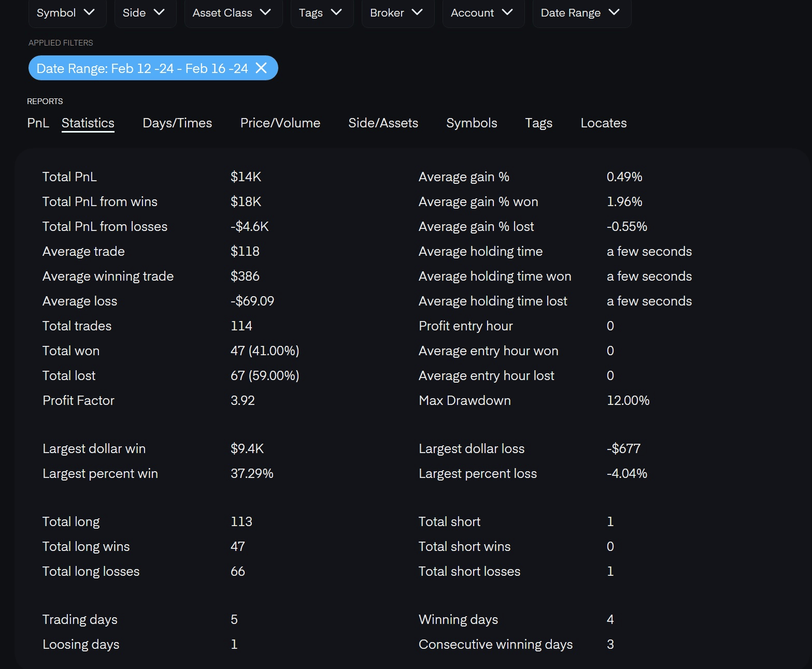Click the Max Drawdown value 12.00%
The width and height of the screenshot is (812, 669).
click(628, 400)
